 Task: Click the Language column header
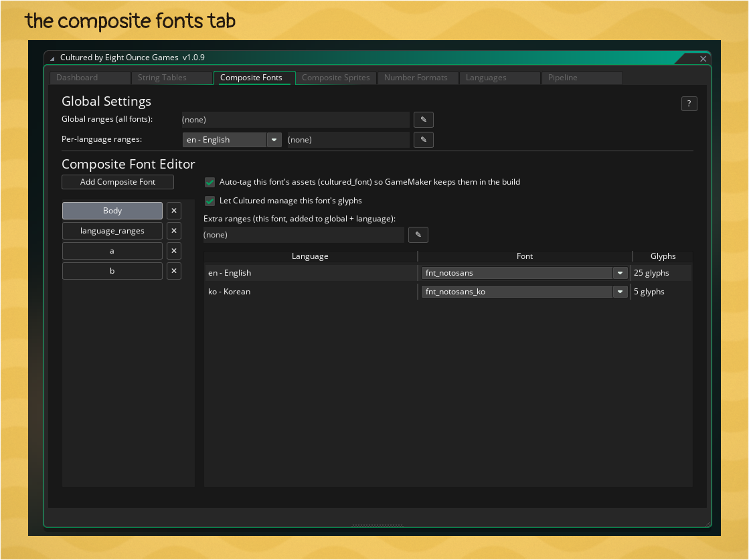pyautogui.click(x=310, y=256)
